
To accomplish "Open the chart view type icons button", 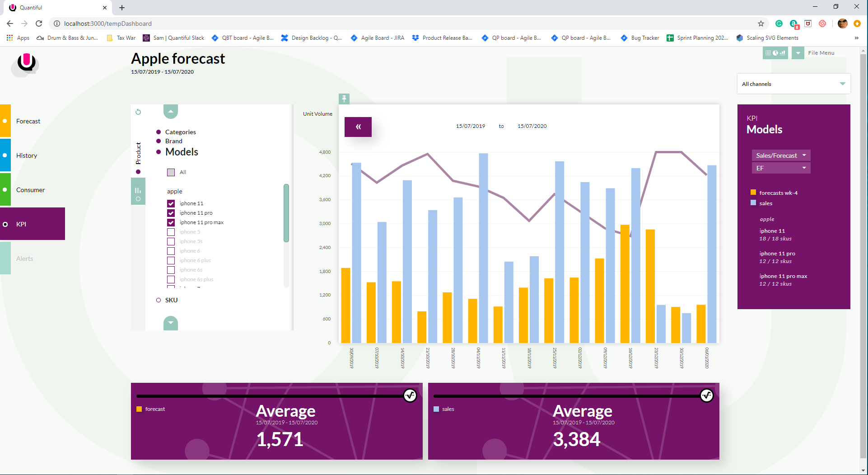I will [775, 53].
